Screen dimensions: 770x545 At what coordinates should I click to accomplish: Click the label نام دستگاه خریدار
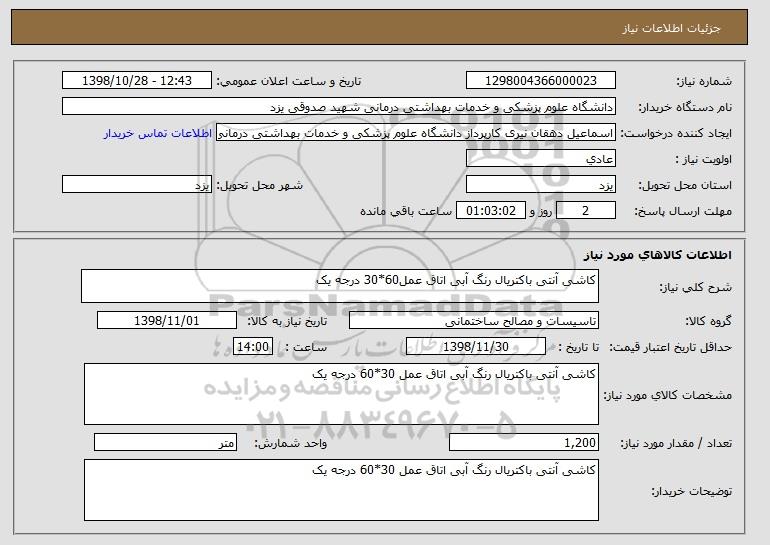[685, 107]
